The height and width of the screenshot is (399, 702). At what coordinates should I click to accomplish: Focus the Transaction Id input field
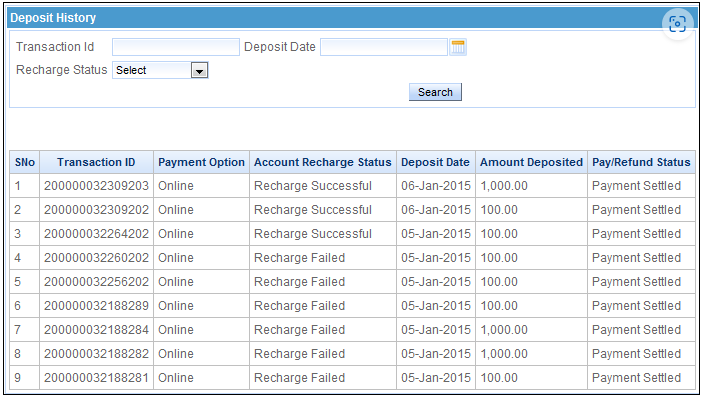176,47
